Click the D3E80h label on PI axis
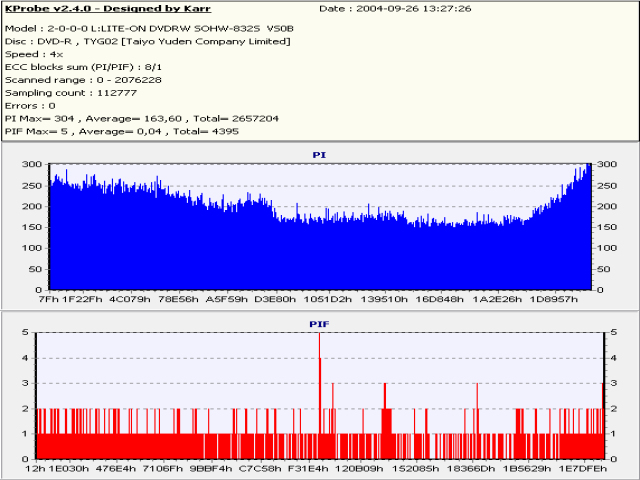The height and width of the screenshot is (480, 640). 274,299
